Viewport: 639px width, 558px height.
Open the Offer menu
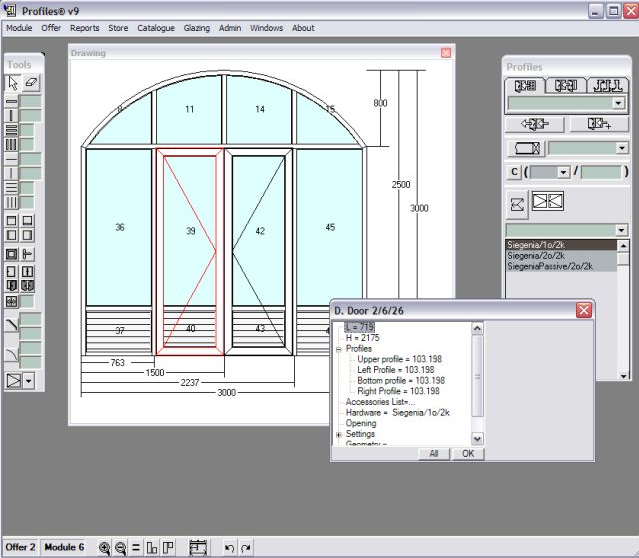point(51,28)
